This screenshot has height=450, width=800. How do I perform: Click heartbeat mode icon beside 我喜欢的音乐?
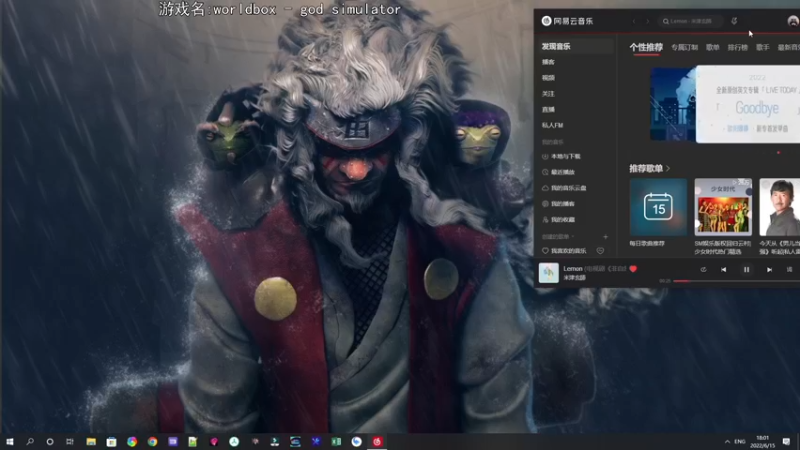(x=601, y=251)
